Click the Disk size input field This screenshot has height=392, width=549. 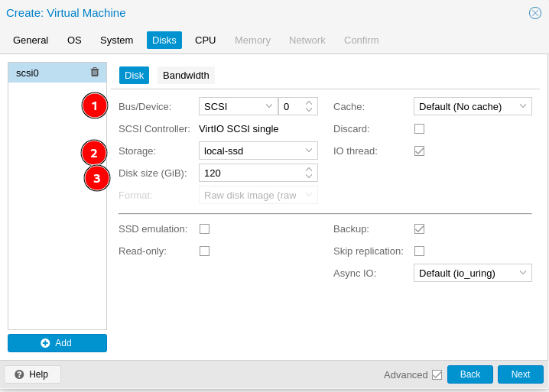tap(251, 173)
